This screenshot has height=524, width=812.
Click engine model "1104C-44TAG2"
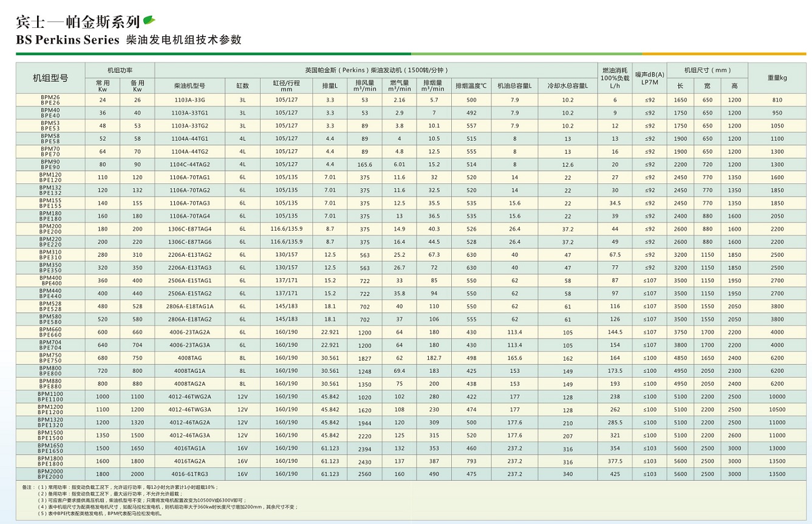(189, 165)
